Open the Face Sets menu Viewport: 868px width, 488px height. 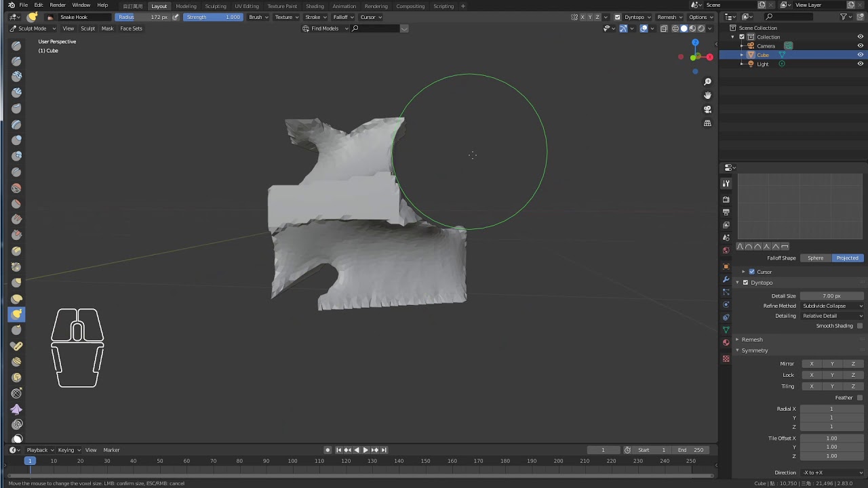[132, 28]
